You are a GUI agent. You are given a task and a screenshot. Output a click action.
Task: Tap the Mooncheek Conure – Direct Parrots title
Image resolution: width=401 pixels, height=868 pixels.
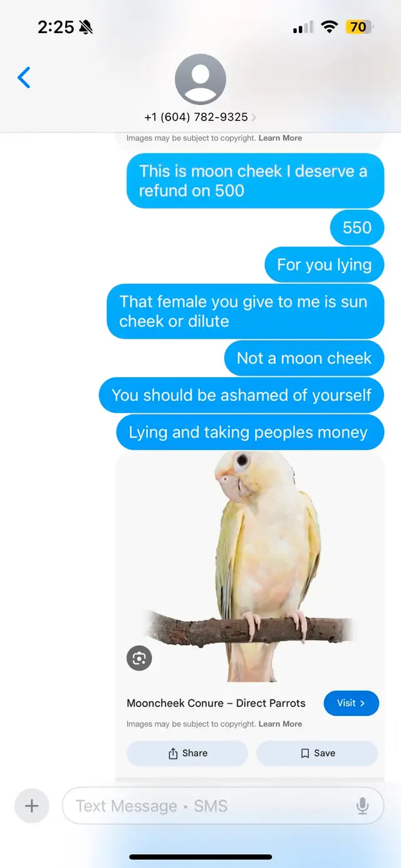pyautogui.click(x=216, y=703)
